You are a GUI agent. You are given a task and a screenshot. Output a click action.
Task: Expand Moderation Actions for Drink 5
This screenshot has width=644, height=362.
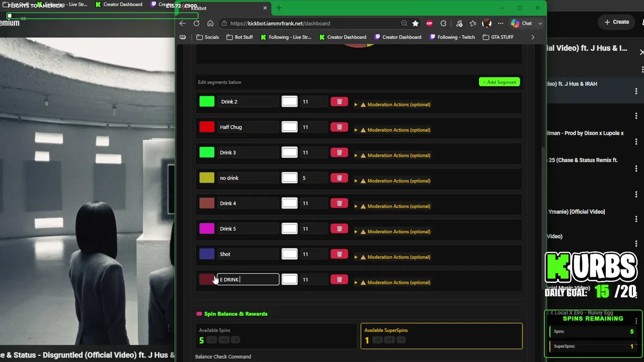coord(392,231)
